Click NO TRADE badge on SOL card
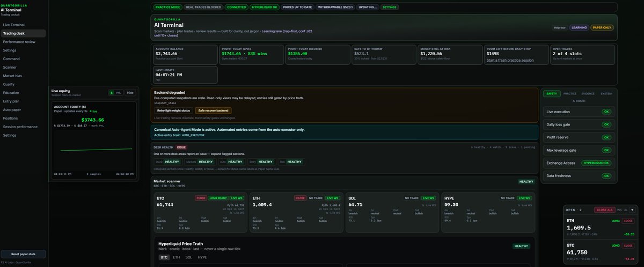The image size is (644, 267). click(x=412, y=198)
